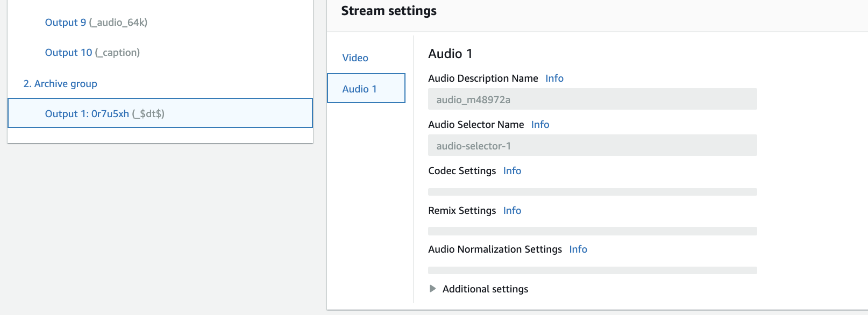Open Output 9 (_audio_64k) link

pyautogui.click(x=96, y=23)
